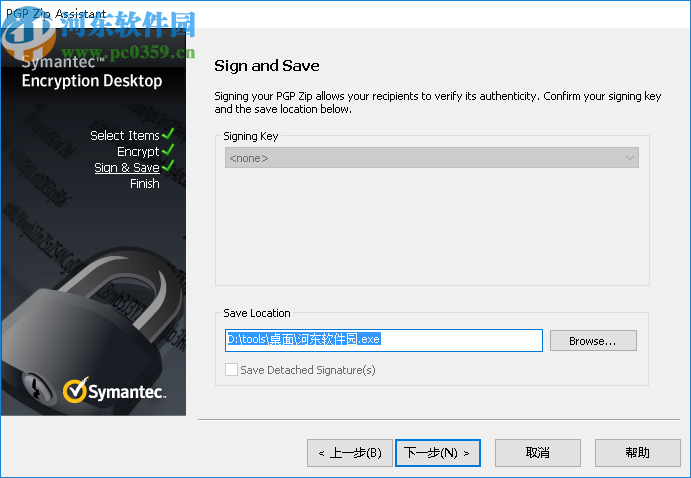Click the Sign & Save step link
The image size is (691, 478).
click(127, 167)
